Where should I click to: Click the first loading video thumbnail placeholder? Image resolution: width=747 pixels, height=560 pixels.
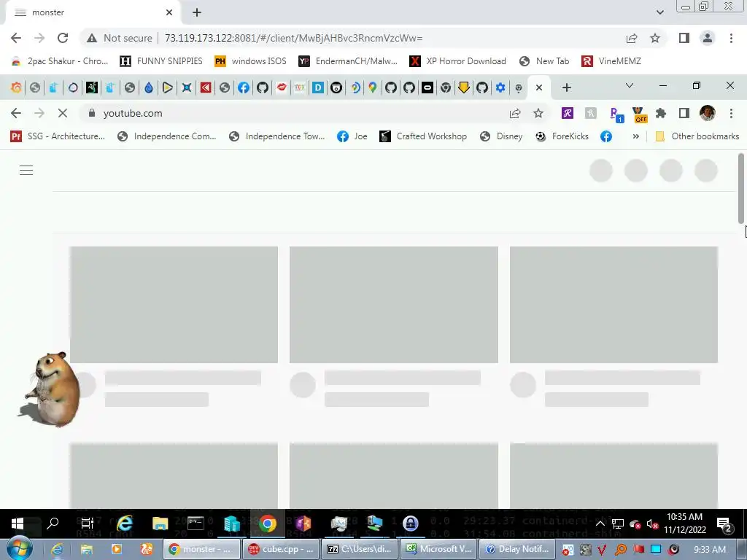coord(174,305)
